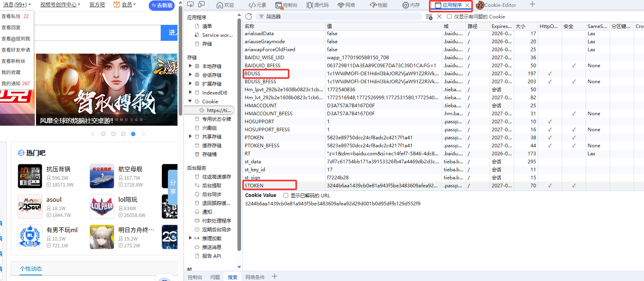Open Service workers item
This screenshot has height=281, width=644.
(x=217, y=35)
